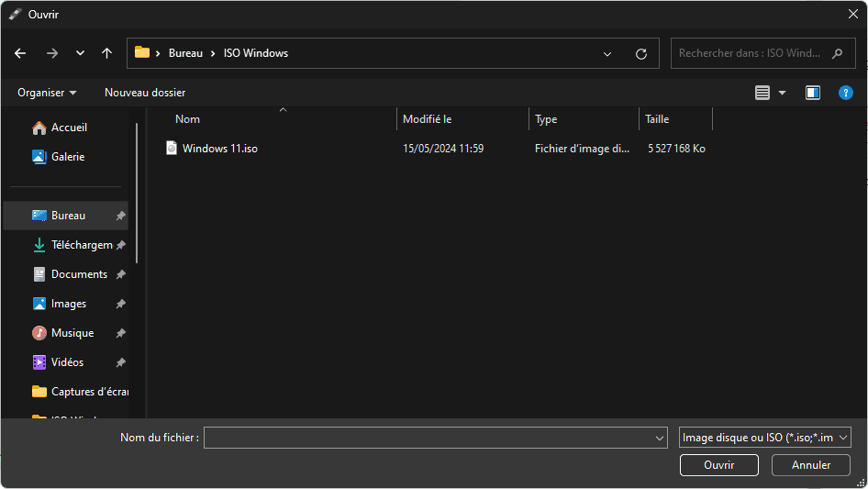Open Captures d'écran folder in sidebar
The image size is (868, 489).
coord(65,392)
